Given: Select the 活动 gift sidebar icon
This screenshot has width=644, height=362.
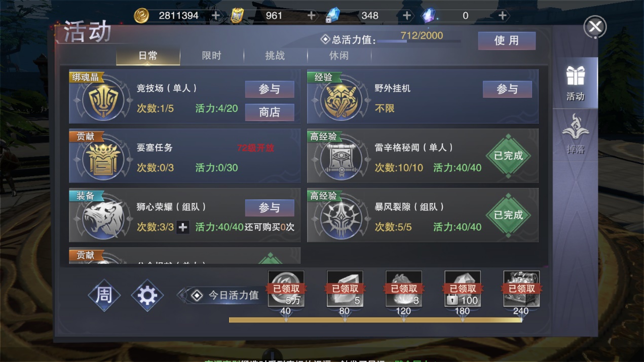Looking at the screenshot, I should (575, 83).
